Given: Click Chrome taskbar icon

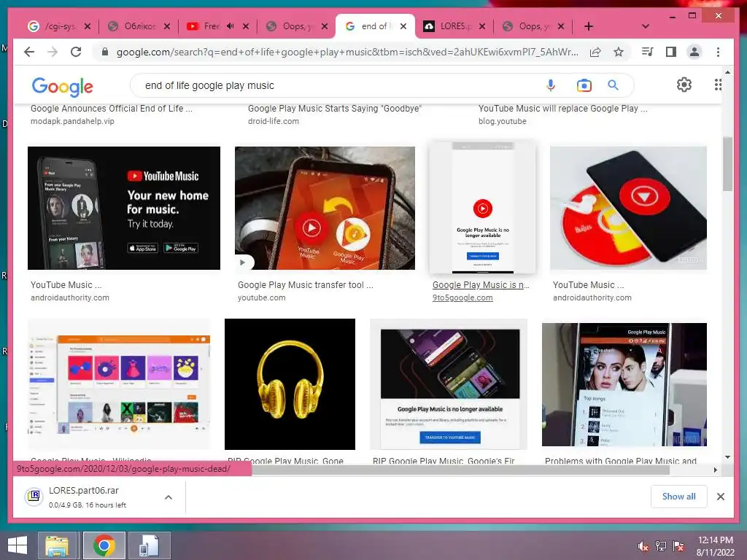Looking at the screenshot, I should [104, 545].
